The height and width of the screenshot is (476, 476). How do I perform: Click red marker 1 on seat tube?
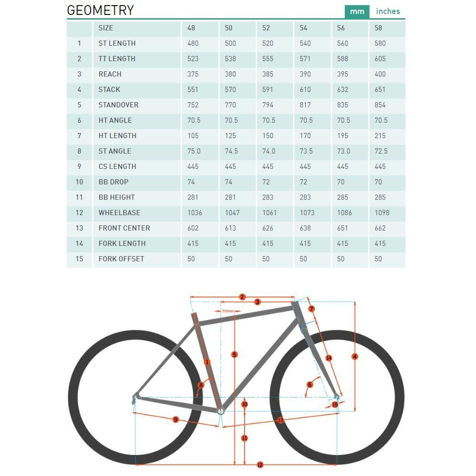[207, 362]
